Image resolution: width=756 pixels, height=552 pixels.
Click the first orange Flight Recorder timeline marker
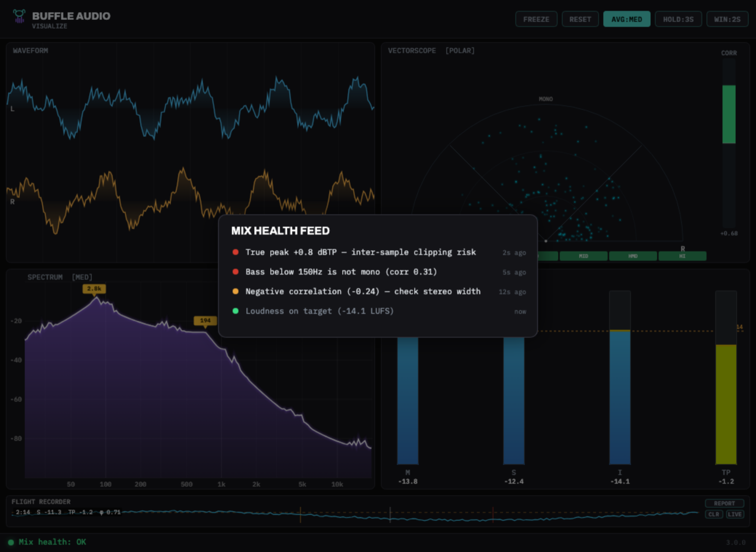click(301, 515)
